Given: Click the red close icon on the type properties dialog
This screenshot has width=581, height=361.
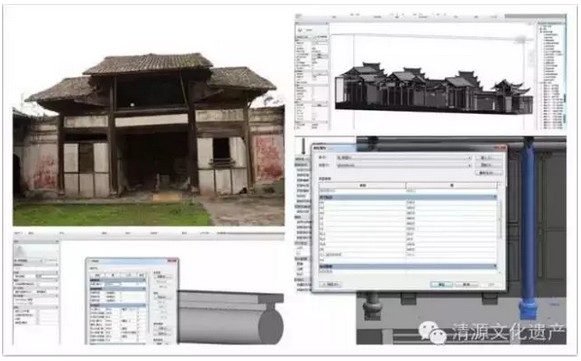Looking at the screenshot, I should click(x=500, y=148).
